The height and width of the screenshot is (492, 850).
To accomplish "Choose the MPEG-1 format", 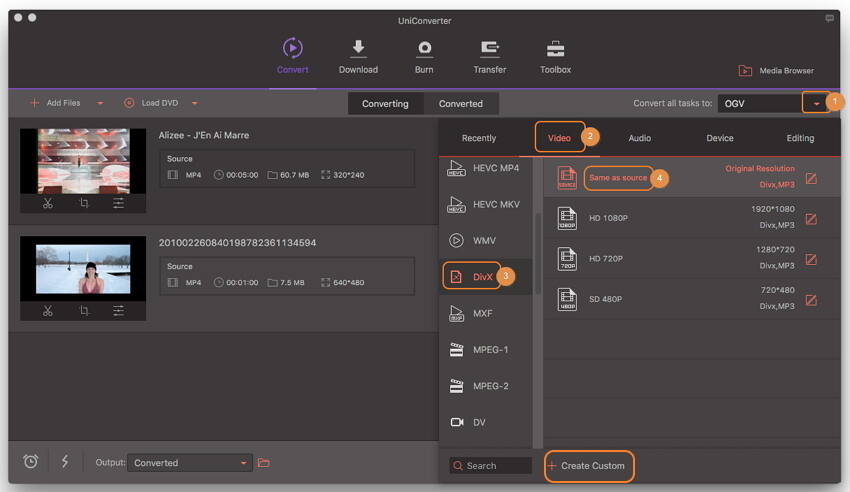I will 485,349.
